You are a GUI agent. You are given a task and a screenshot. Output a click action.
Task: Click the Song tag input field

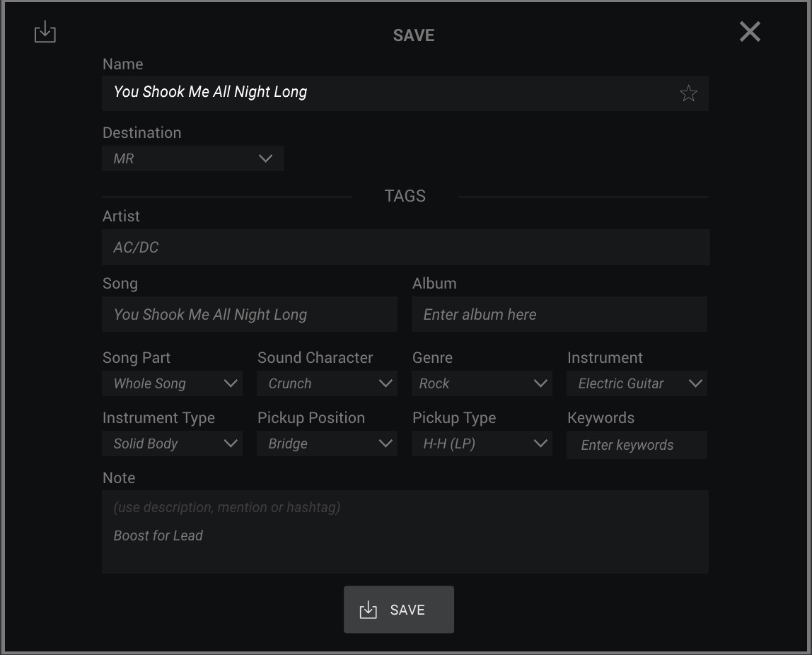tap(250, 314)
